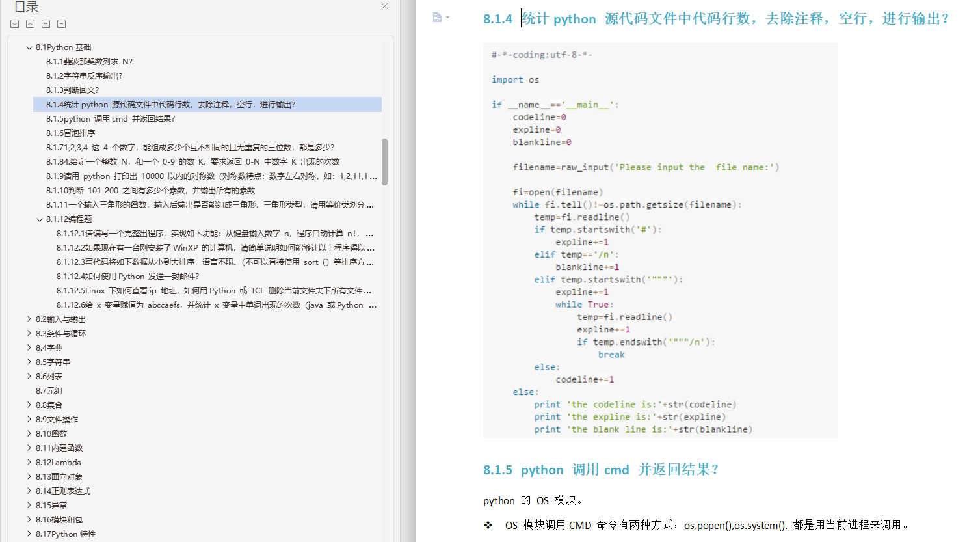The width and height of the screenshot is (980, 542).
Task: Open 8.1.5python 调用 cmd 并返回结果 entry
Action: pyautogui.click(x=111, y=119)
